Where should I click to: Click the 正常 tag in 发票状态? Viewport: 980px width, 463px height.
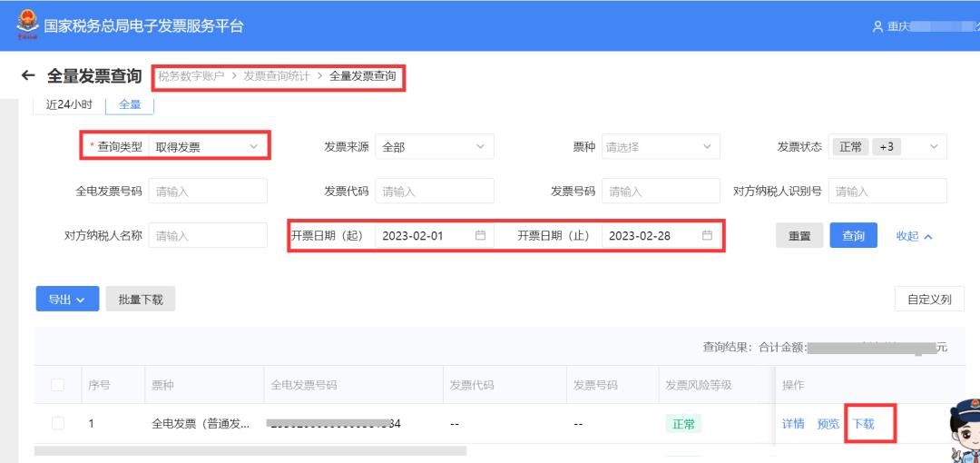(850, 146)
